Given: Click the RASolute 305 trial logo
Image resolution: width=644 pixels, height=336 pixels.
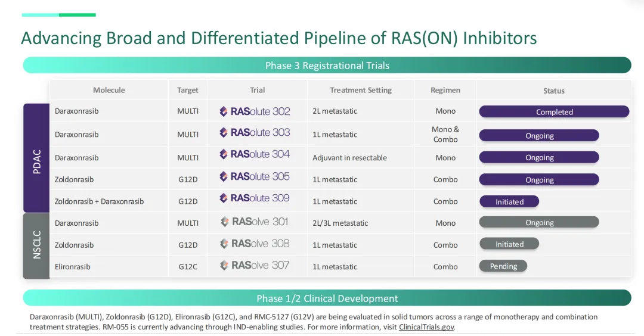Looking at the screenshot, I should click(255, 176).
